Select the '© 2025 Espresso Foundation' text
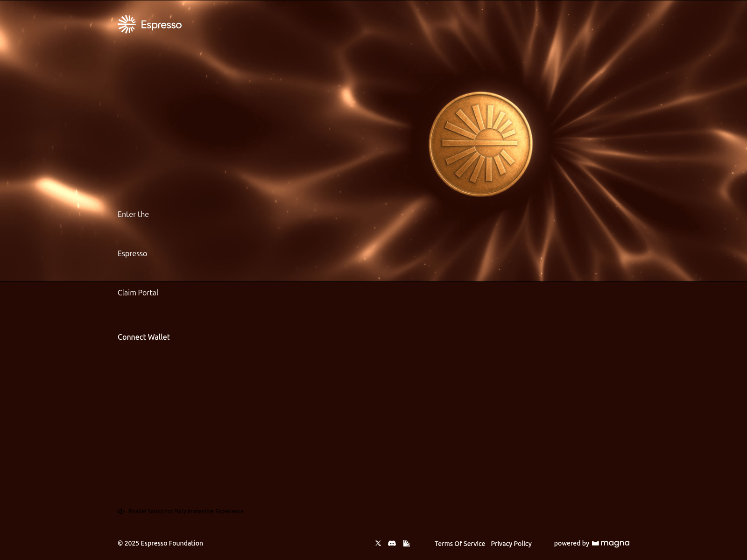The image size is (747, 560). pos(160,543)
